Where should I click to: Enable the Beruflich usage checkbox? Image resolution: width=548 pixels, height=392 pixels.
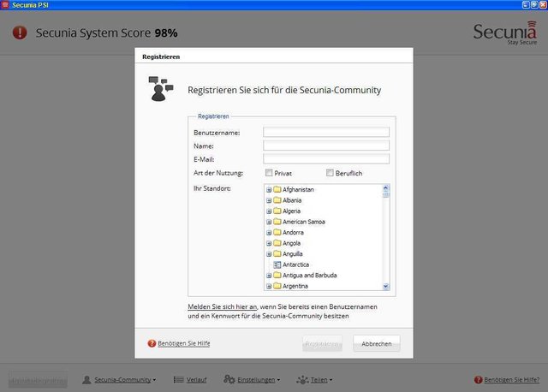point(330,173)
